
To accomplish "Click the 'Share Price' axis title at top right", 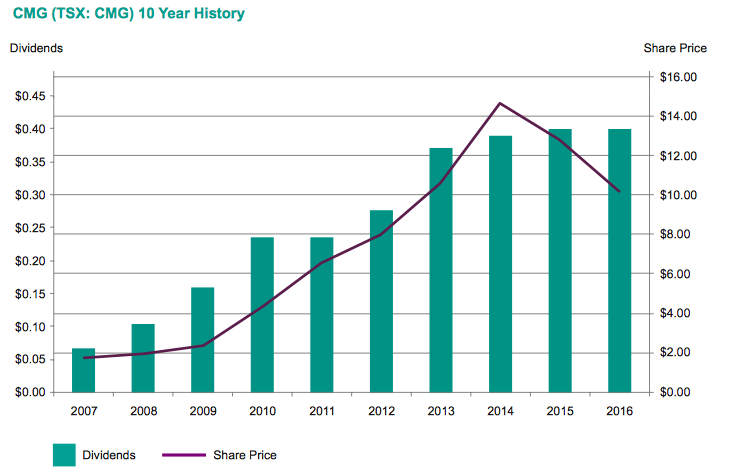I will tap(675, 48).
